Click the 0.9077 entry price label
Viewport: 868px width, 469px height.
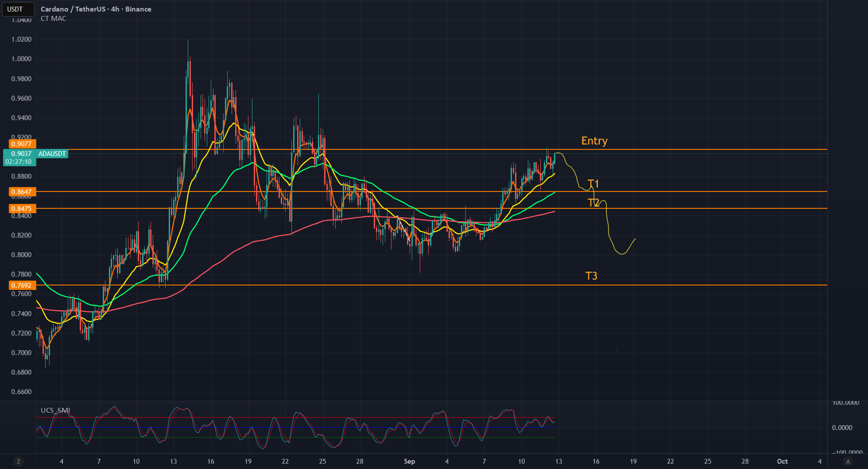[22, 144]
